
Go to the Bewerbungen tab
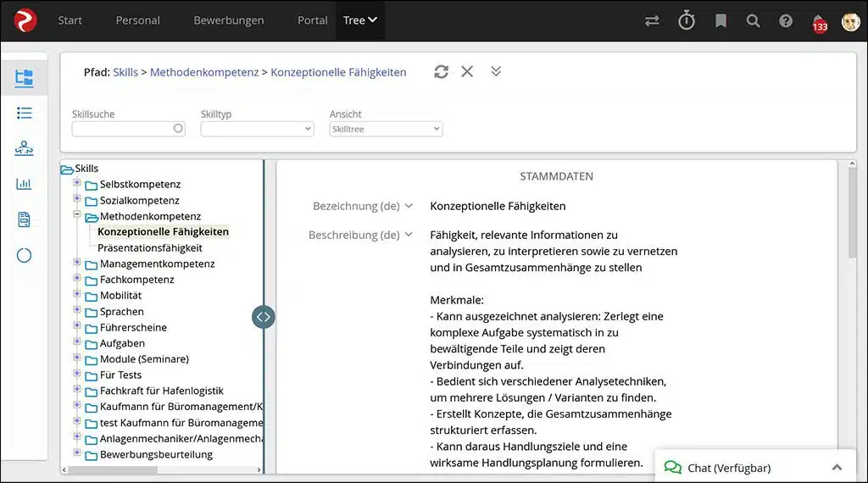pyautogui.click(x=229, y=20)
